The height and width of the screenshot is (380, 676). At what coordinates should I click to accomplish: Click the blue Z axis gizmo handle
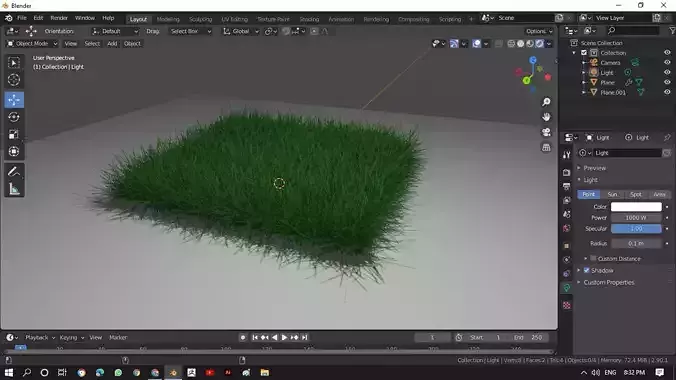(533, 60)
